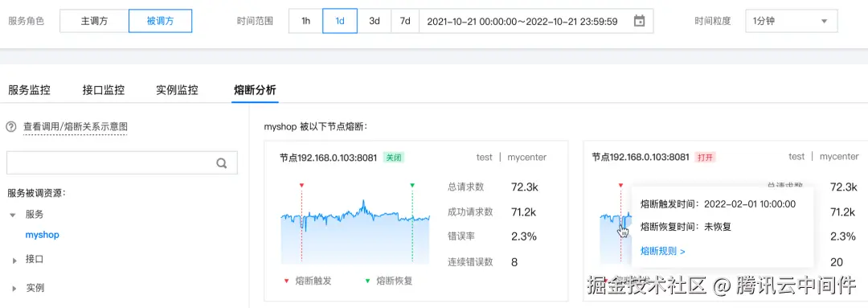
Task: Set time range to 1h
Action: coord(305,21)
